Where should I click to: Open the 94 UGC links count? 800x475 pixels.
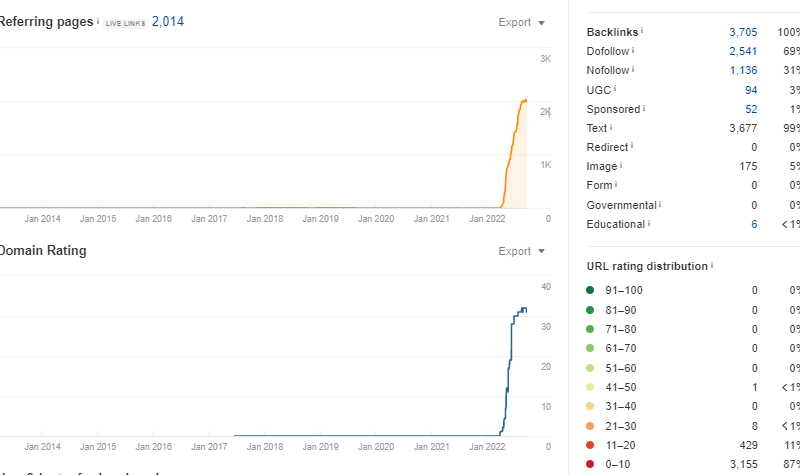pos(750,90)
